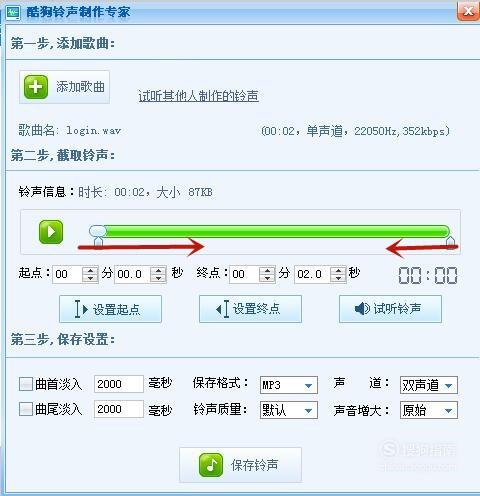
Task: Click the fade-in milliseconds input field
Action: click(119, 384)
